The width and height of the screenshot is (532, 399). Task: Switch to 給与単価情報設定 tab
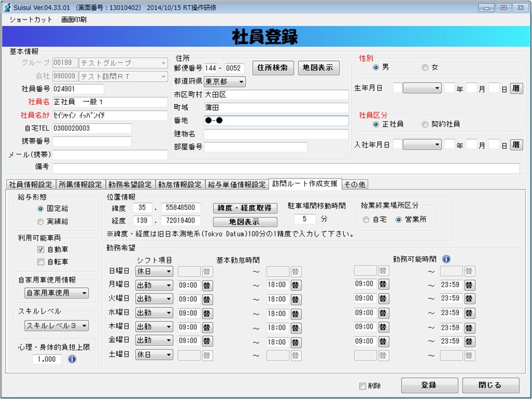tap(237, 184)
